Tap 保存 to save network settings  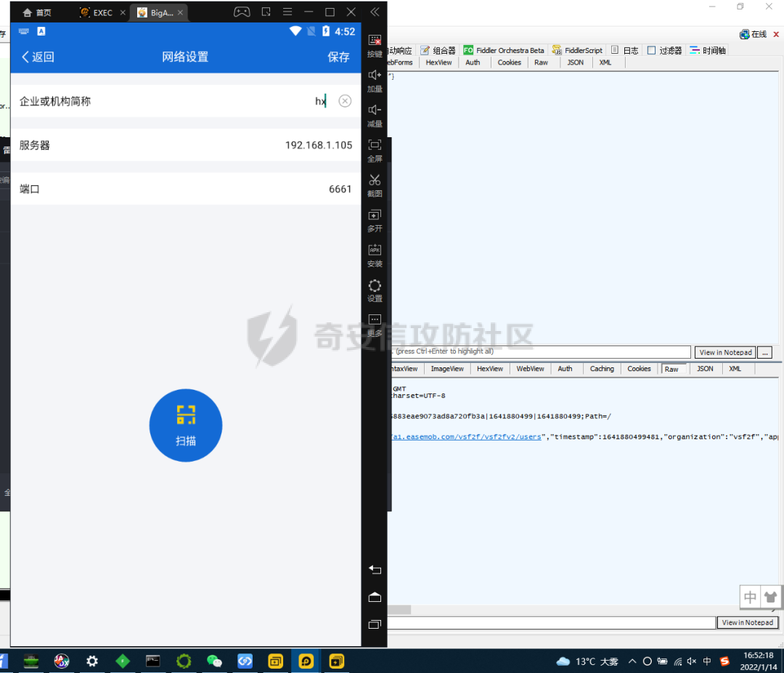(338, 57)
